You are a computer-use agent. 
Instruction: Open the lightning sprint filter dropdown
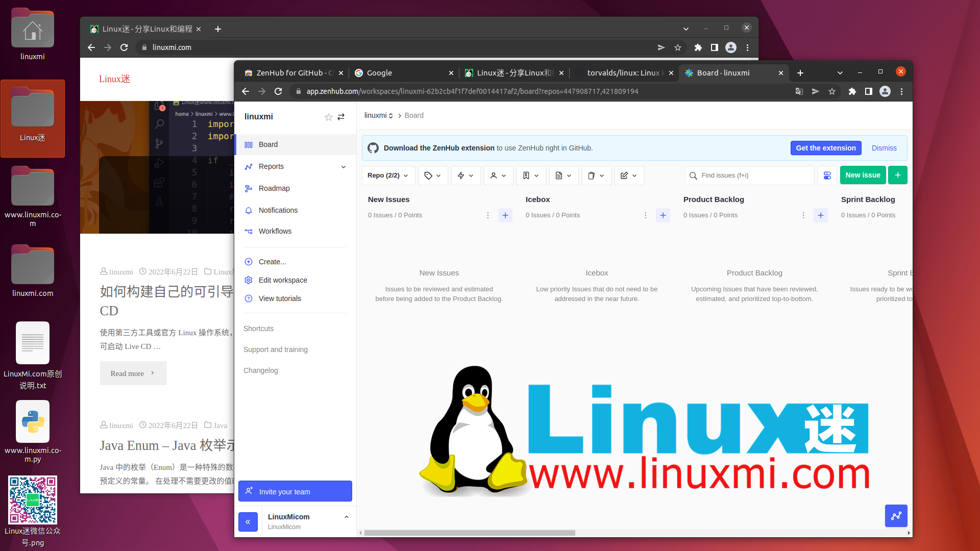pos(465,176)
